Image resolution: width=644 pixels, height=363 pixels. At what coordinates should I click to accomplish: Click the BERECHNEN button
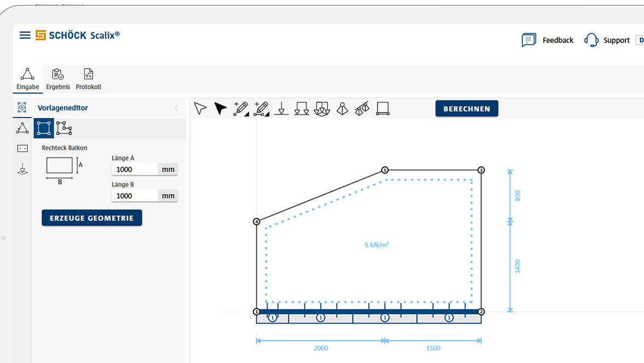(x=467, y=109)
